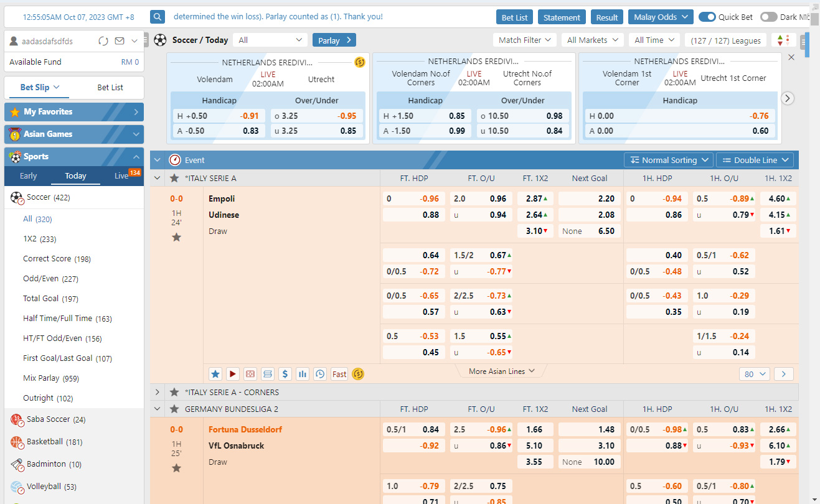Click the top Bet List button

[x=514, y=17]
